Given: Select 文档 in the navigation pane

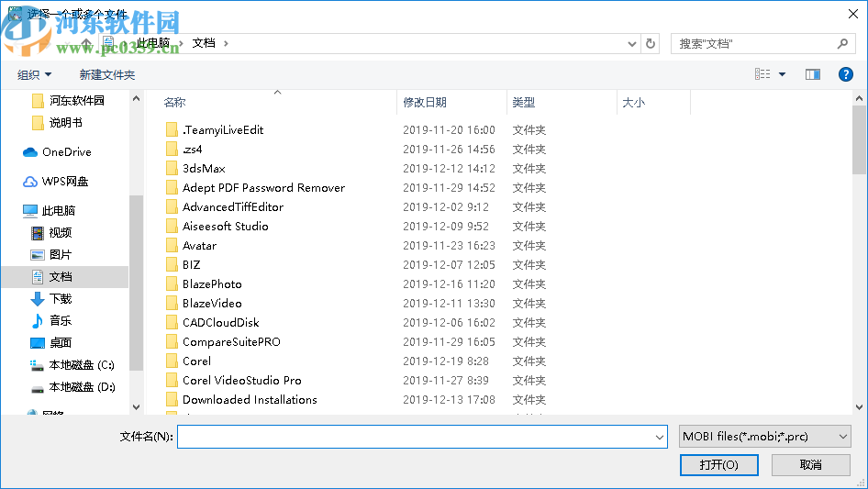Looking at the screenshot, I should (x=65, y=277).
